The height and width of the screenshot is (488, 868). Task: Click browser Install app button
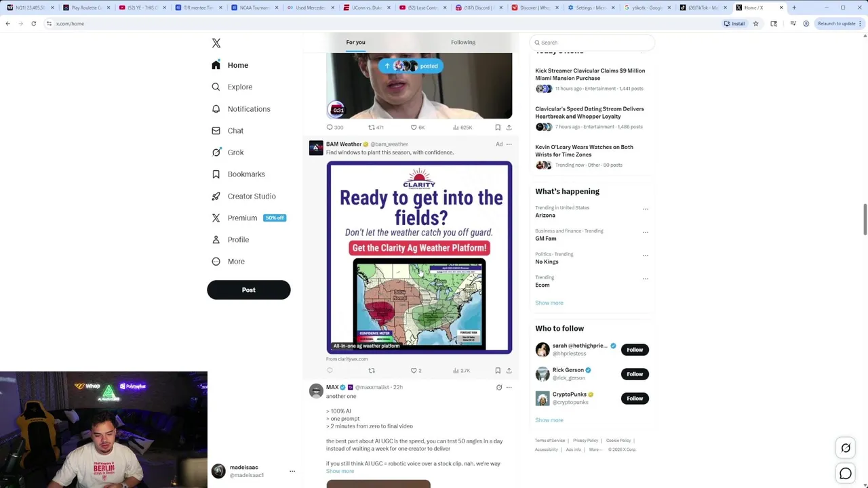[x=734, y=24]
